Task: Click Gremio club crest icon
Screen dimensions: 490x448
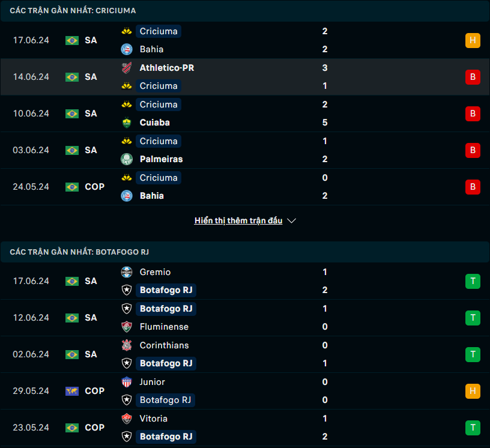Action: tap(127, 272)
